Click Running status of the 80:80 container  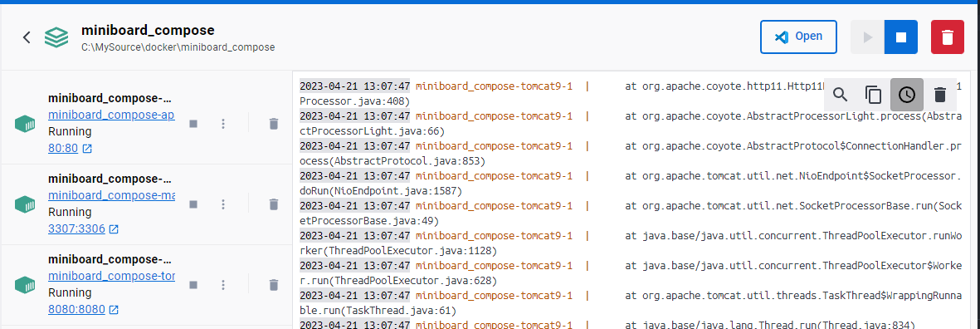click(x=70, y=131)
